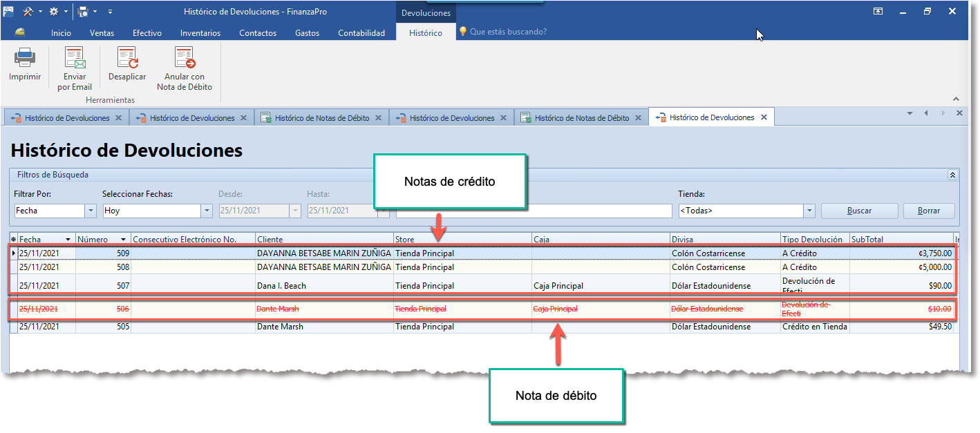Open the Número column filter arrow
Viewport: 980px width, 433px height.
[x=123, y=240]
